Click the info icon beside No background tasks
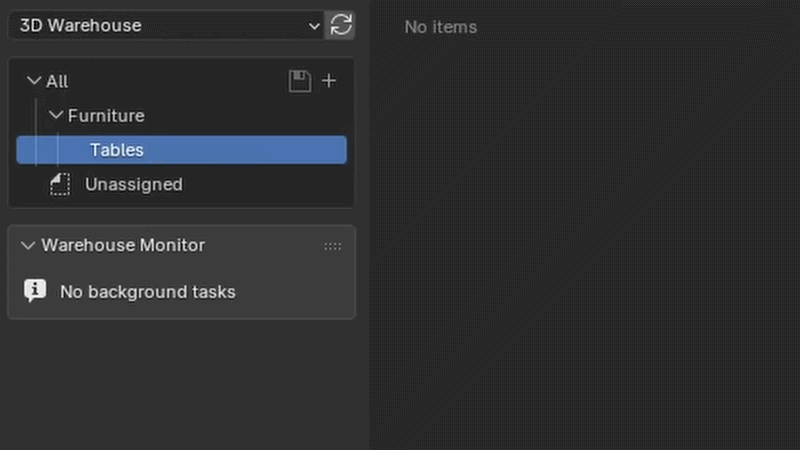 [x=35, y=291]
